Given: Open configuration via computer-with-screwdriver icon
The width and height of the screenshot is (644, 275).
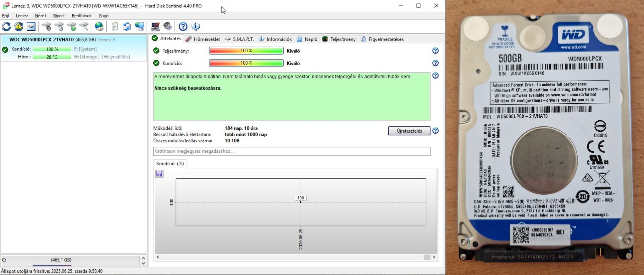Looking at the screenshot, I should coord(155,26).
